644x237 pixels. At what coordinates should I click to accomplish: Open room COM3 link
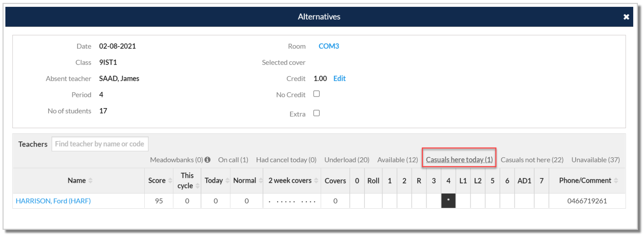point(329,46)
